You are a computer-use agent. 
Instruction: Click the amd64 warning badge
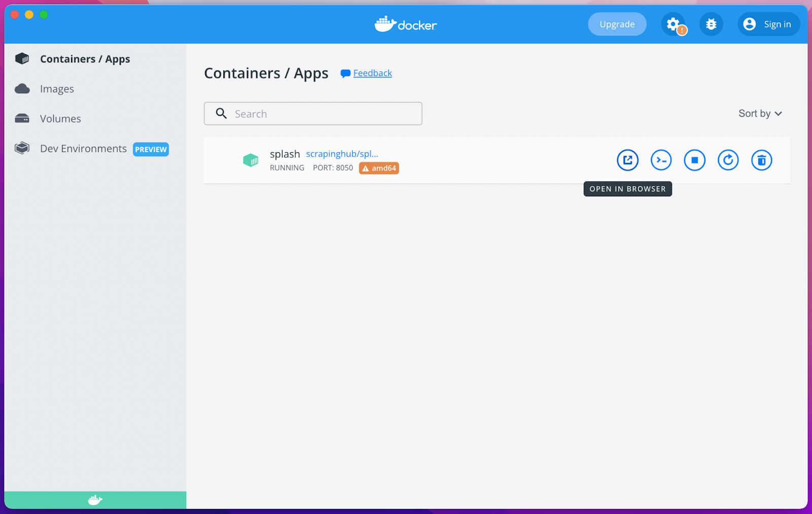[x=379, y=168]
